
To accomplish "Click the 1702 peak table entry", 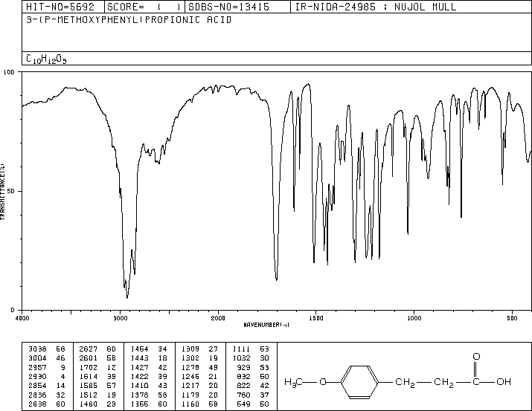I will pos(97,367).
